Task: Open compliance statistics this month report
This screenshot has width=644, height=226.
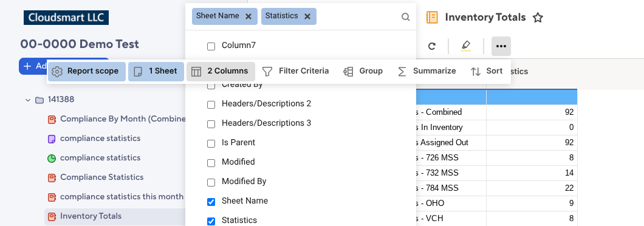Action: point(115,197)
